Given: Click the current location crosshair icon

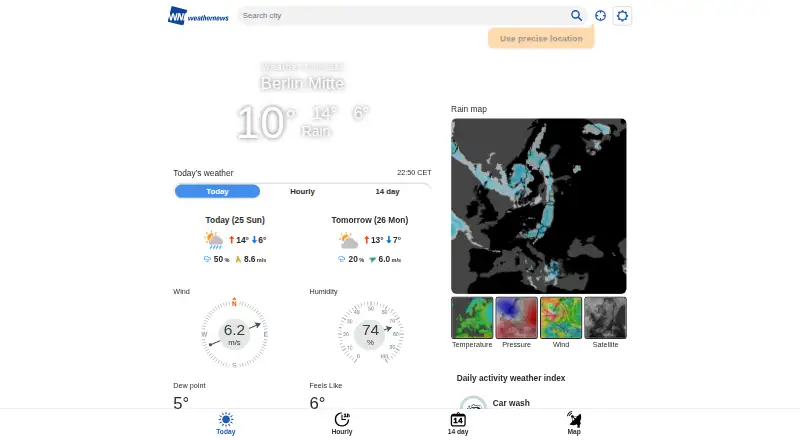Looking at the screenshot, I should pyautogui.click(x=601, y=16).
